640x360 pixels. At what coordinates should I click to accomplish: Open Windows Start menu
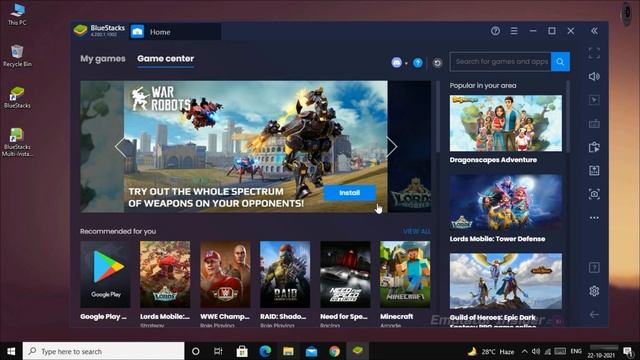coord(11,351)
